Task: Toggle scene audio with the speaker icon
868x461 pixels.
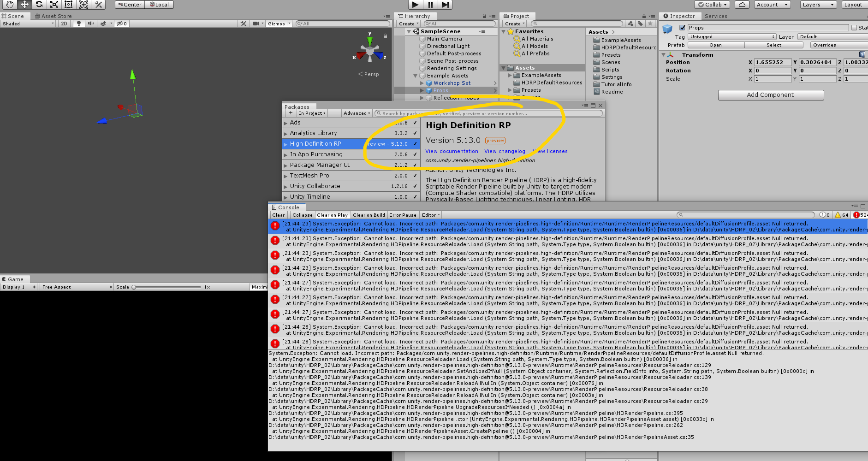Action: [x=91, y=24]
